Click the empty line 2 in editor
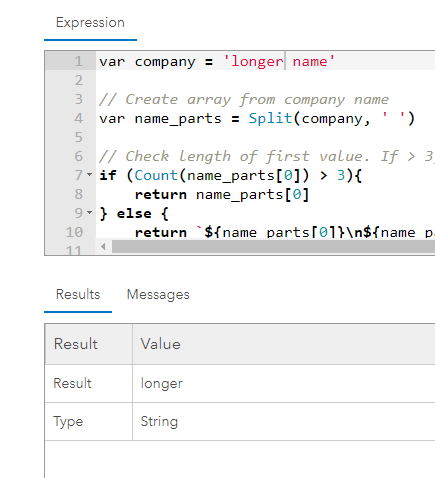This screenshot has height=478, width=435. (265, 80)
